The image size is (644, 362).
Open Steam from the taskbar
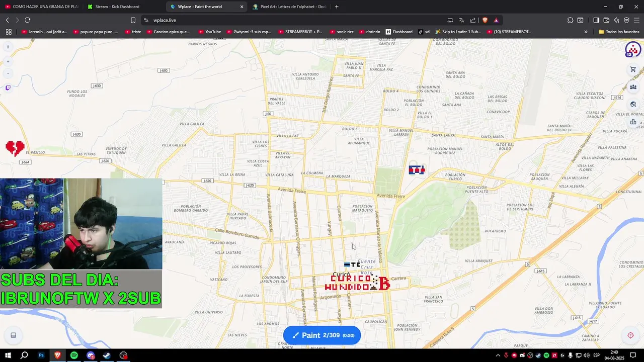(107, 355)
